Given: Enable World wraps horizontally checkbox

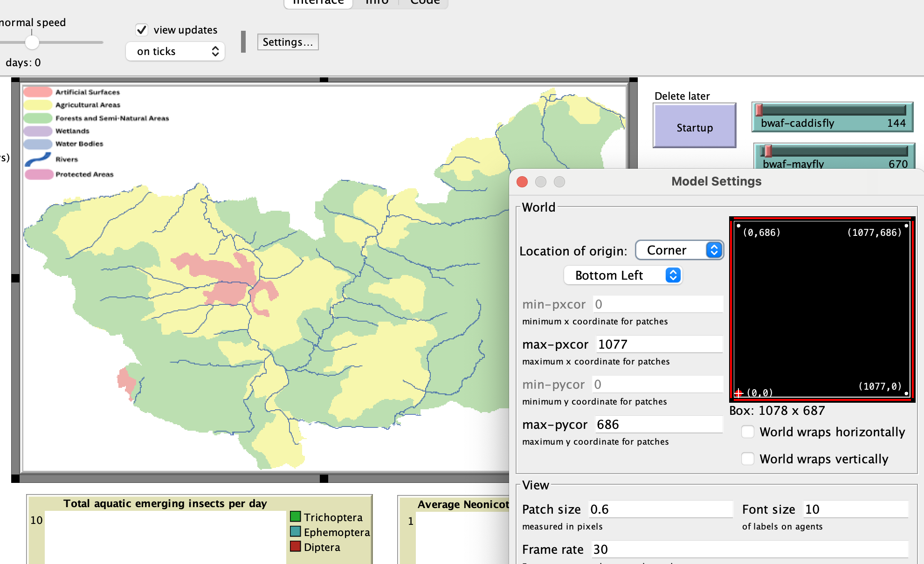Looking at the screenshot, I should pyautogui.click(x=748, y=432).
